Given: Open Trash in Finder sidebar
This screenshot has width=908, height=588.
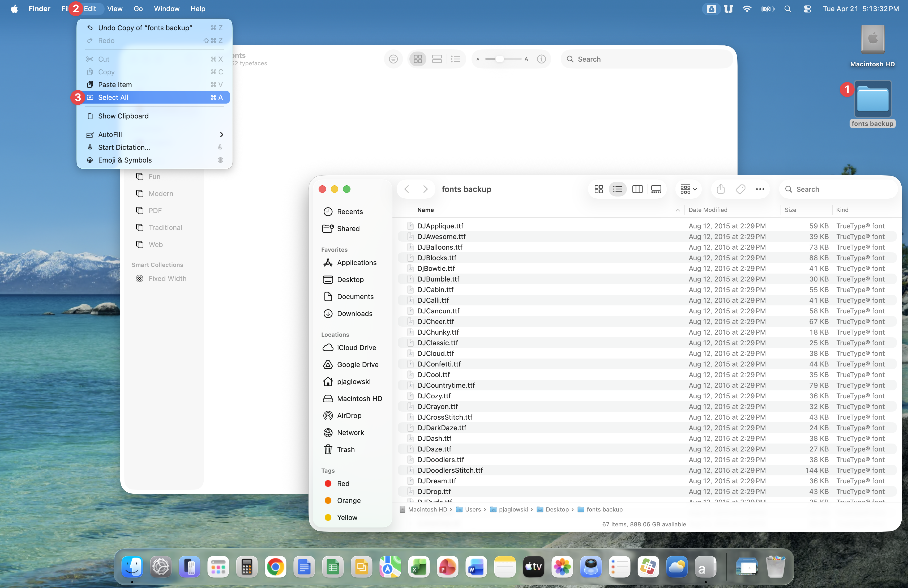Looking at the screenshot, I should click(345, 449).
